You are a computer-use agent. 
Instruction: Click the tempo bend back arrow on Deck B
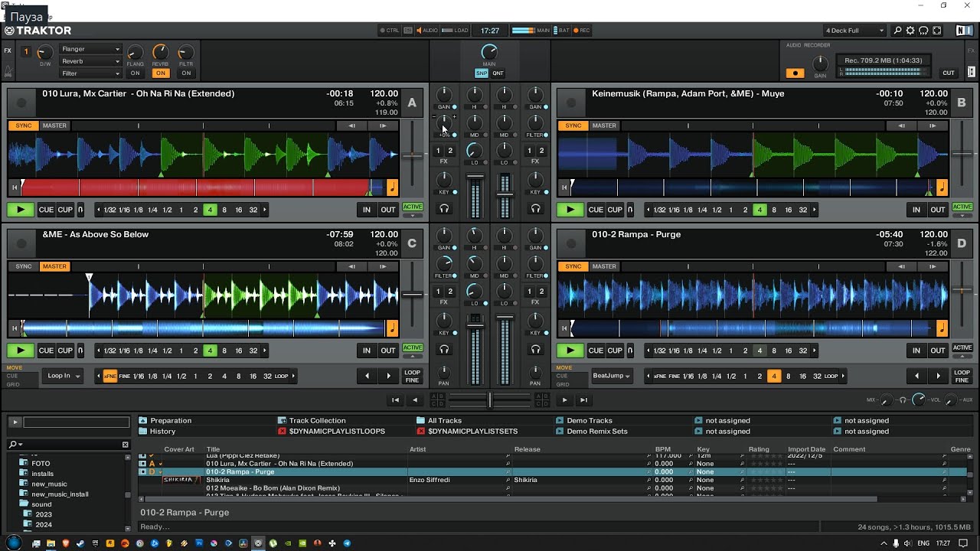click(901, 126)
